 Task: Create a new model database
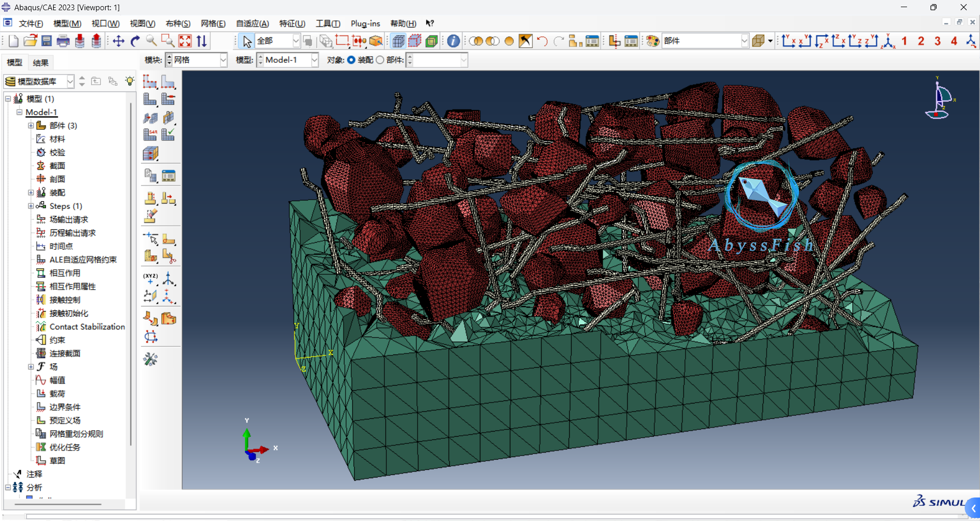pos(13,41)
